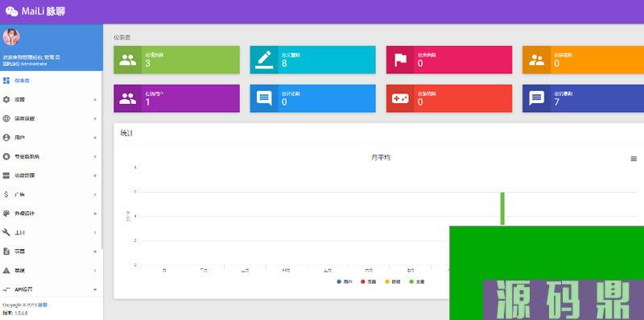This screenshot has width=644, height=320.
Task: Open the chart hamburger menu icon
Action: pos(634,159)
